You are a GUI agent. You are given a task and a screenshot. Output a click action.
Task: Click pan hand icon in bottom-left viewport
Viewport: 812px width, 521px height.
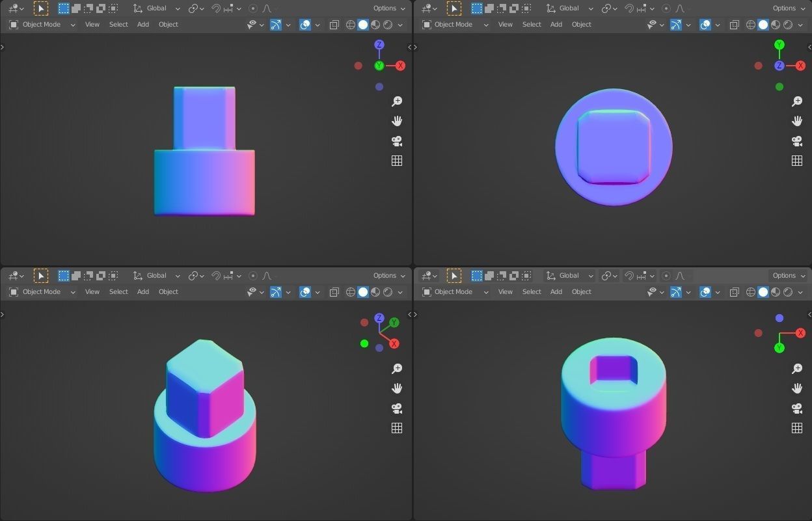click(397, 388)
